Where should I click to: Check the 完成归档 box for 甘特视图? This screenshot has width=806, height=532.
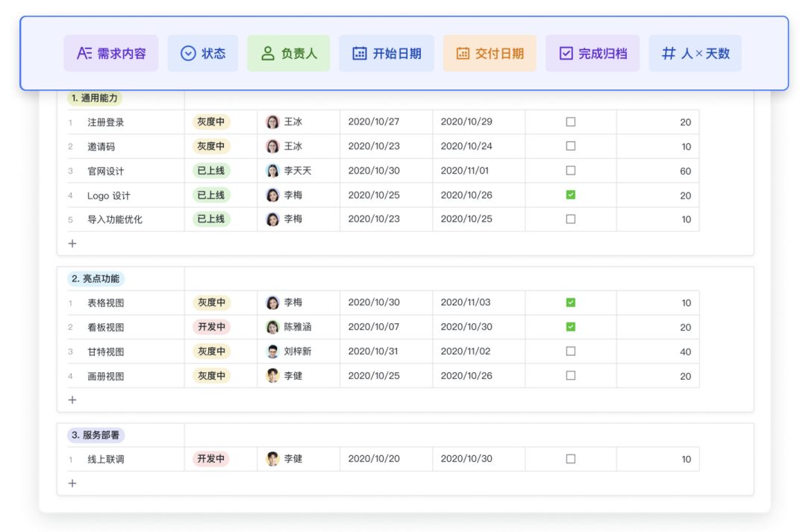tap(571, 351)
